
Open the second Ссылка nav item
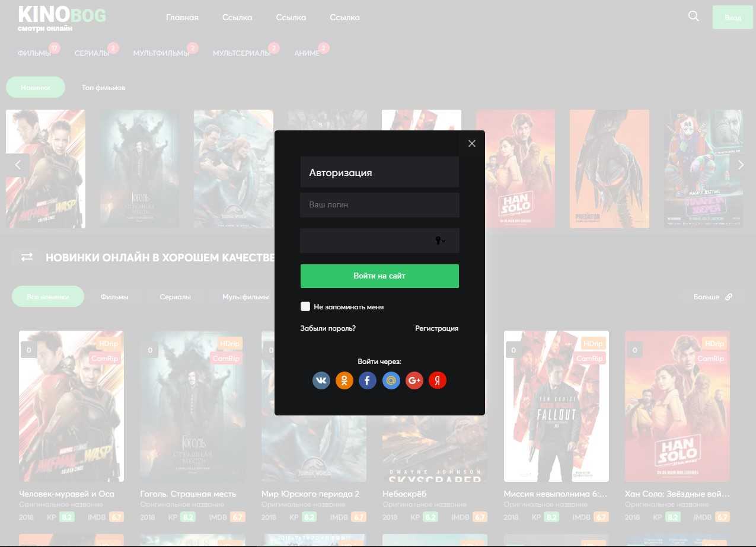point(291,17)
